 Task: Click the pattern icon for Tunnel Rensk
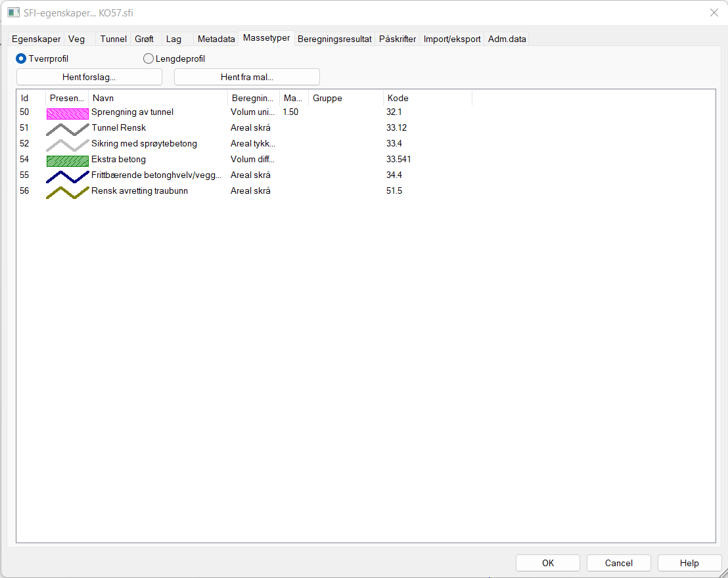[x=67, y=127]
